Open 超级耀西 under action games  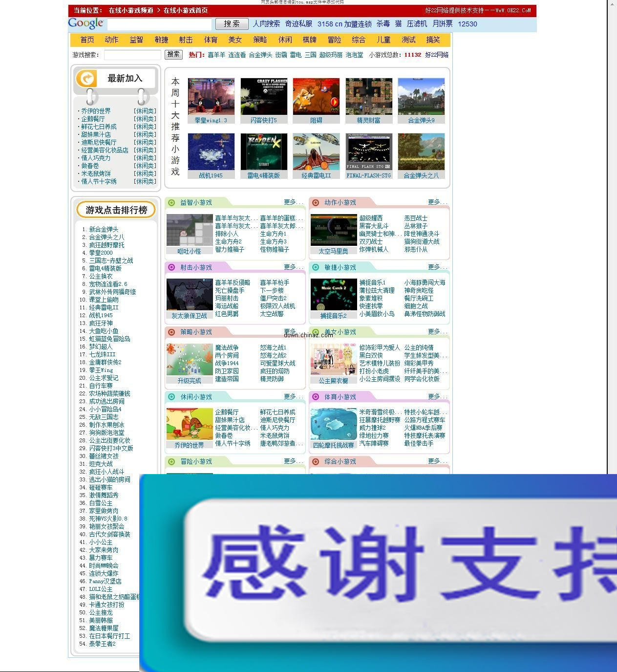point(371,218)
